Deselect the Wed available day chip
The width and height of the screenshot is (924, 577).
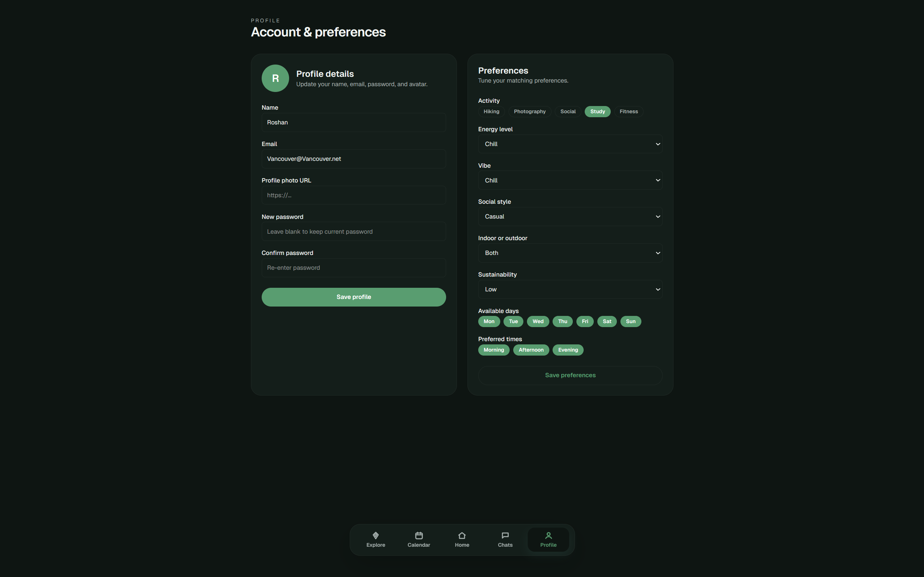coord(537,321)
